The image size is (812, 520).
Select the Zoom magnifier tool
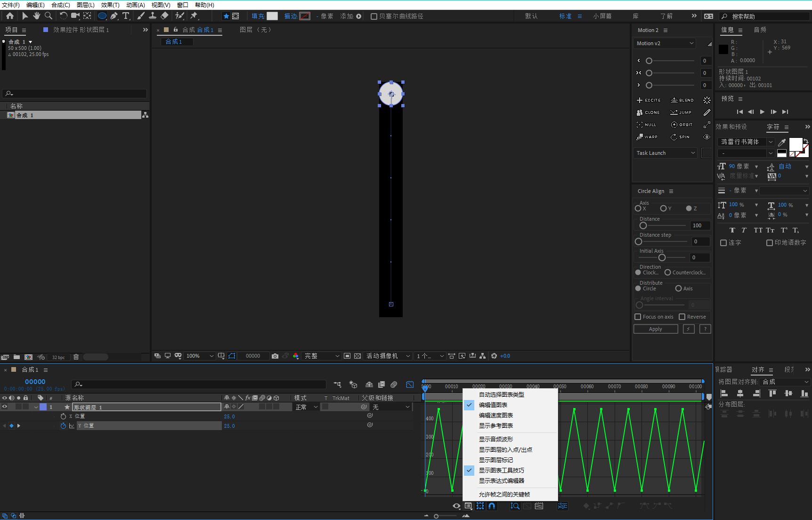(48, 16)
